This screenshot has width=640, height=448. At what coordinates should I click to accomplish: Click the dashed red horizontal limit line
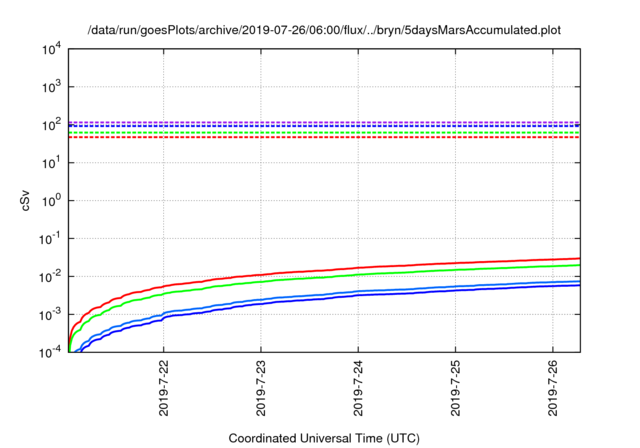pyautogui.click(x=324, y=137)
